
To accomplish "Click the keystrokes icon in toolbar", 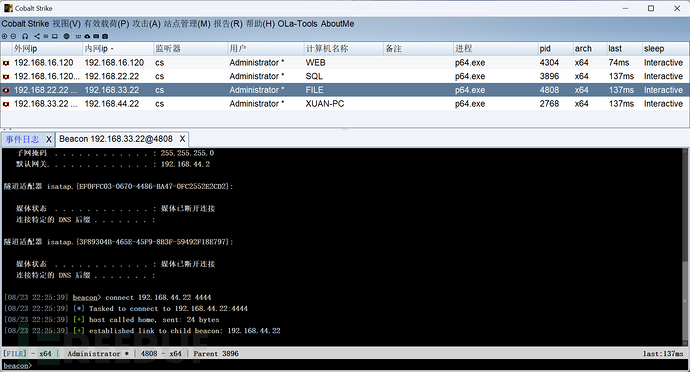I will (78, 36).
